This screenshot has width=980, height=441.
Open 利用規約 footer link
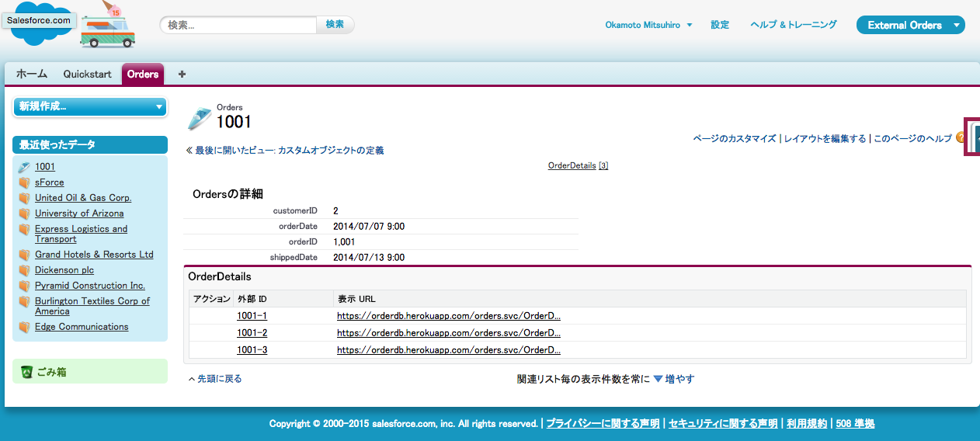pos(807,424)
